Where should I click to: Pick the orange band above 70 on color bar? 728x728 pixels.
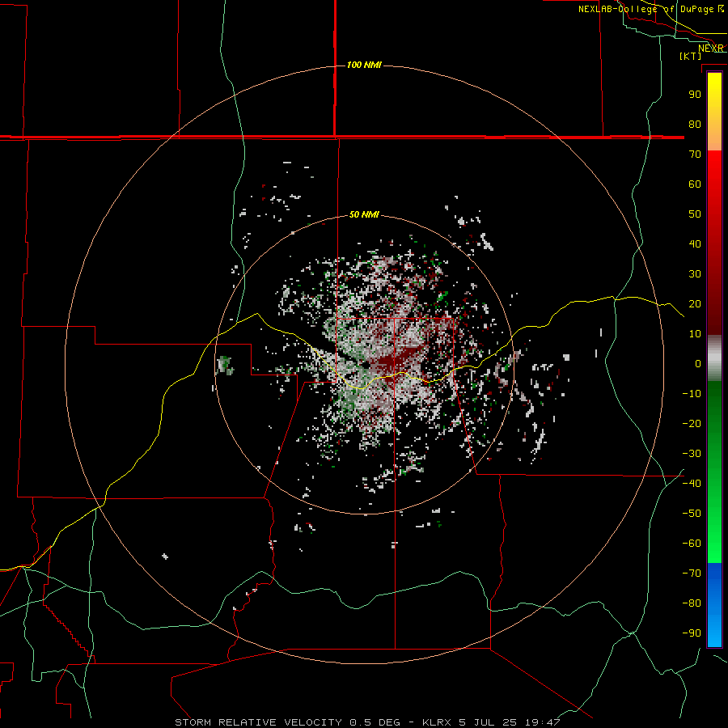[x=714, y=139]
